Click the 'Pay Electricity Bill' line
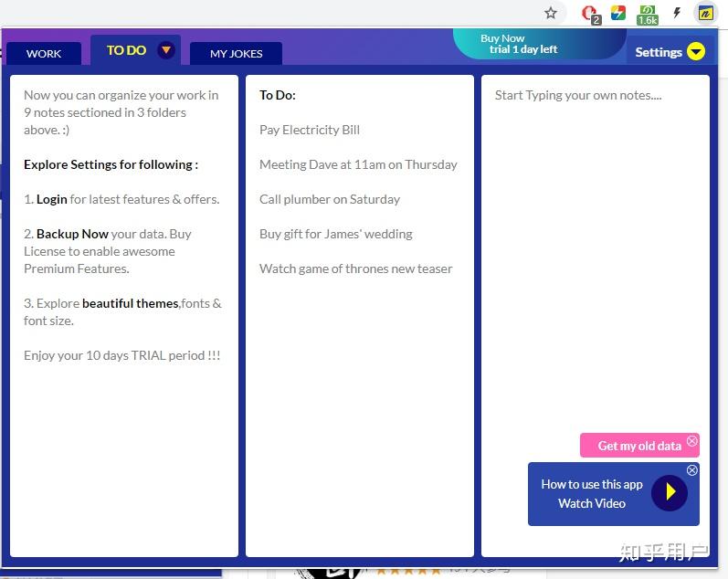This screenshot has width=728, height=579. [310, 130]
